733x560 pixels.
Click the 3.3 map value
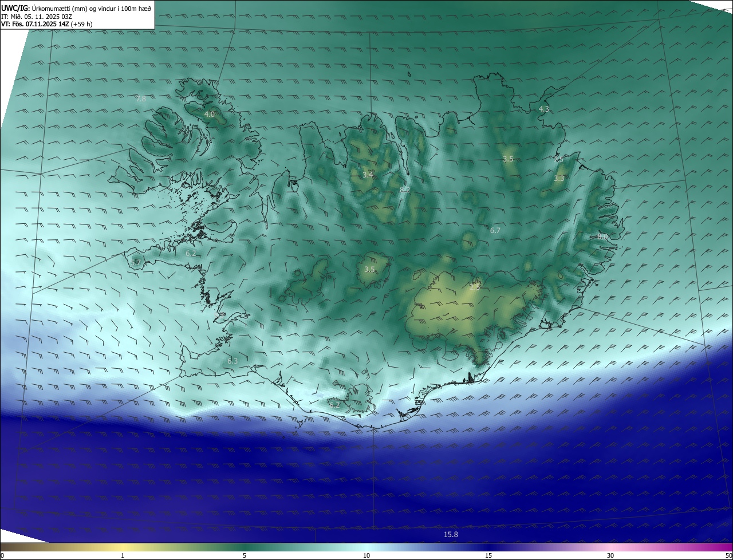pyautogui.click(x=559, y=178)
